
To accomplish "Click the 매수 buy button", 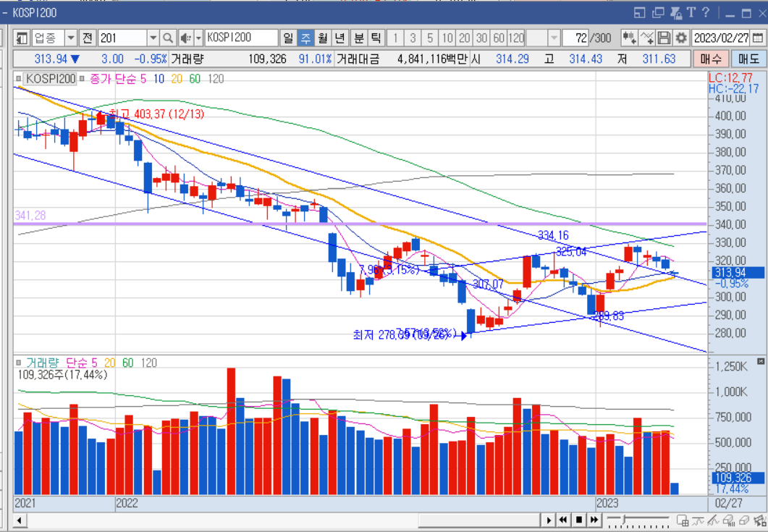I will [x=711, y=59].
